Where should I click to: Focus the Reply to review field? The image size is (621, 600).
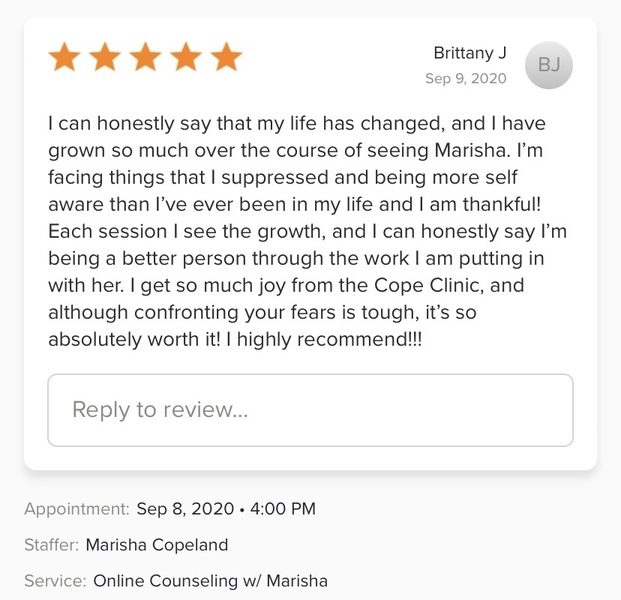coord(310,410)
